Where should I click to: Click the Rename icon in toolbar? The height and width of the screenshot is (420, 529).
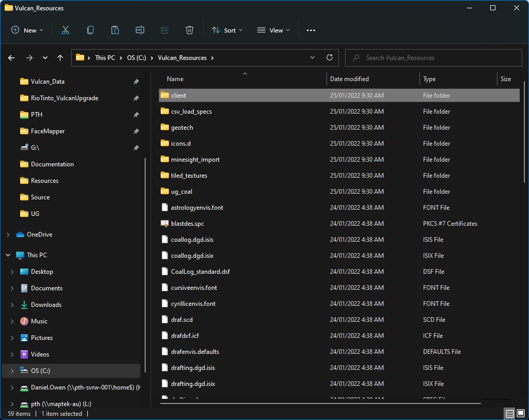click(x=140, y=30)
